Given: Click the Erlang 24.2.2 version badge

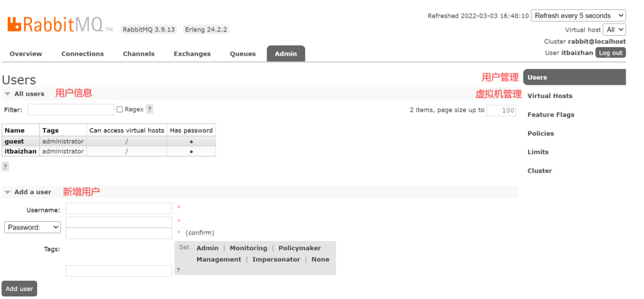Looking at the screenshot, I should [206, 30].
